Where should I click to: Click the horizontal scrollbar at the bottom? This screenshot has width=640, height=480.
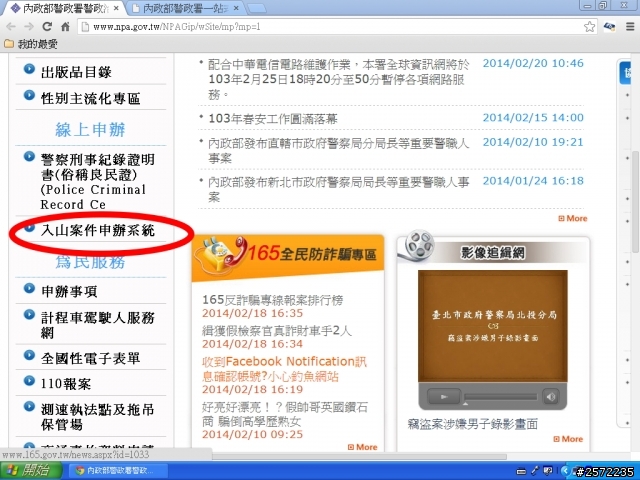(359, 456)
